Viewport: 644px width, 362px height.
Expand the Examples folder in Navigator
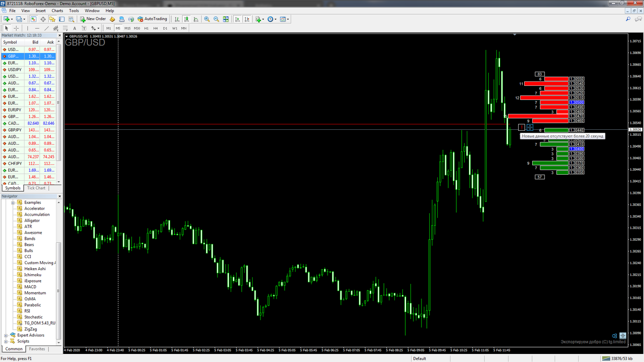[13, 203]
